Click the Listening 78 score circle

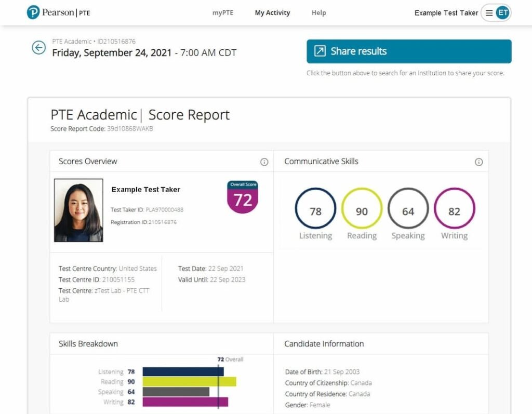coord(315,208)
